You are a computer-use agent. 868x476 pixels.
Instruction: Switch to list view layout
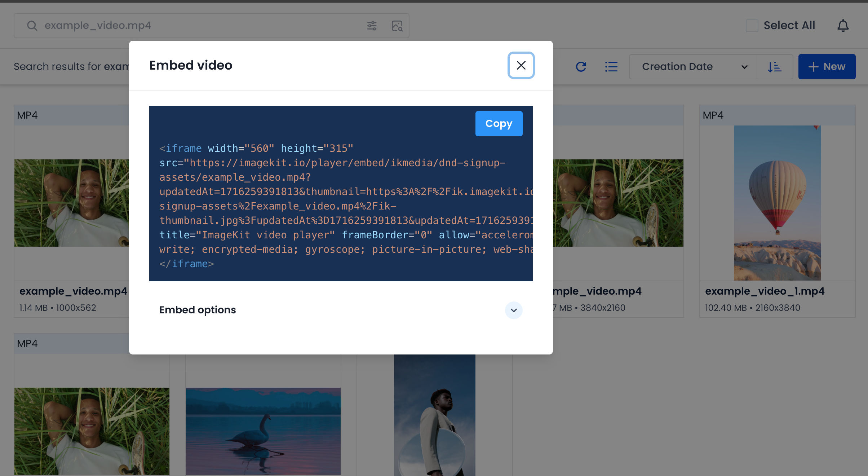(611, 67)
